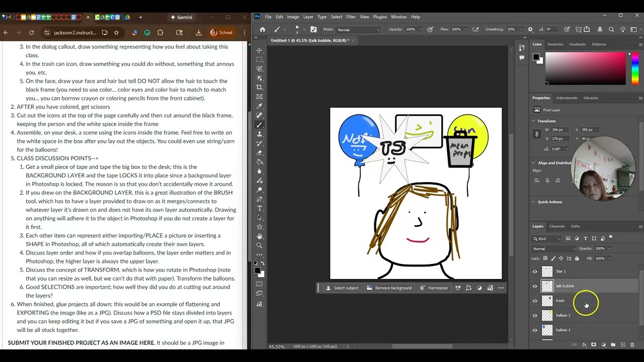The image size is (644, 362).
Task: Toggle the layer filter on/off switch
Action: [x=611, y=237]
